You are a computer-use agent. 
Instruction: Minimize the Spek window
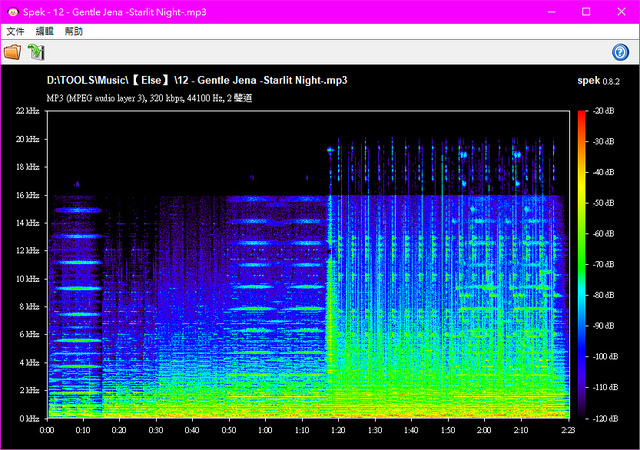[x=552, y=11]
